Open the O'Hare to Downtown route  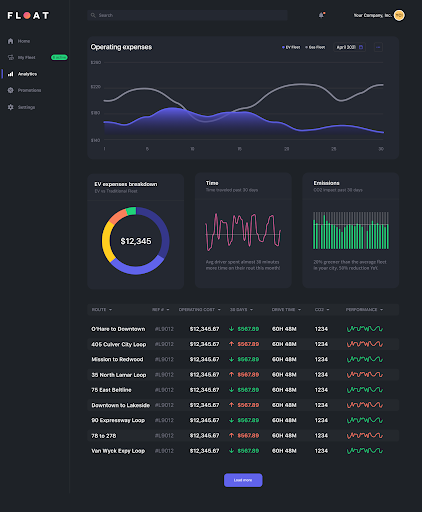click(x=118, y=329)
